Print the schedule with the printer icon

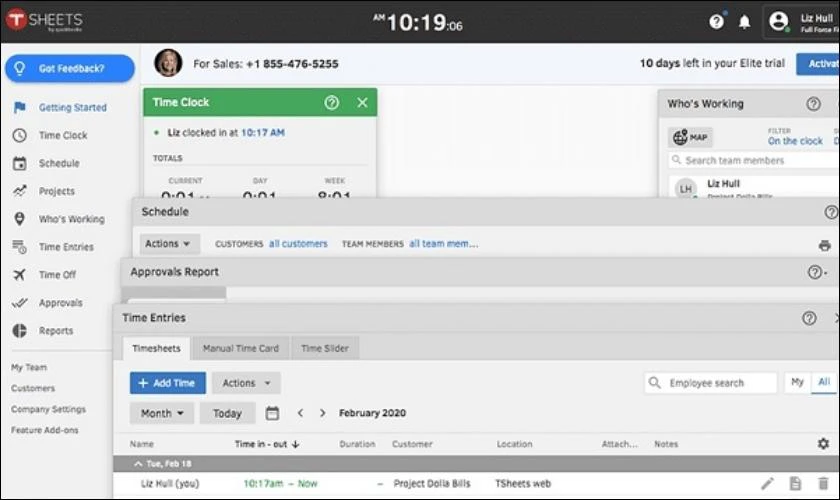click(824, 245)
